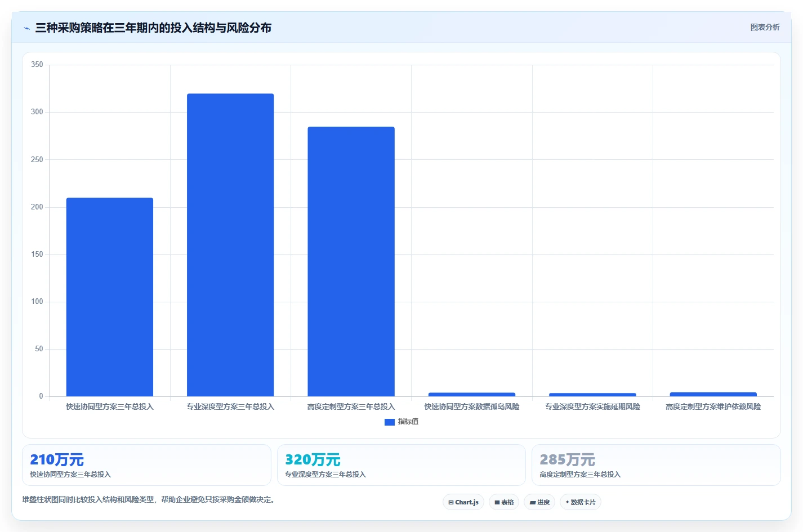
Task: Click x-axis label 快速协同型方案数据孤岛风险
Action: pos(472,406)
